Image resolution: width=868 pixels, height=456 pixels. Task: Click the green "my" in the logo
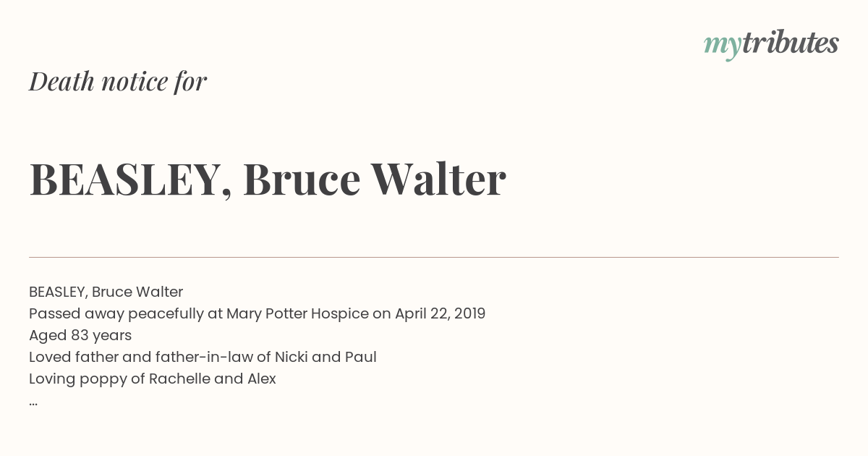722,45
